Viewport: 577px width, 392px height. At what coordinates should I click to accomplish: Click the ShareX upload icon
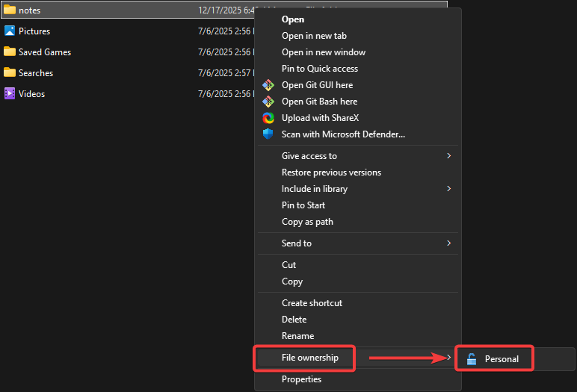pyautogui.click(x=268, y=118)
